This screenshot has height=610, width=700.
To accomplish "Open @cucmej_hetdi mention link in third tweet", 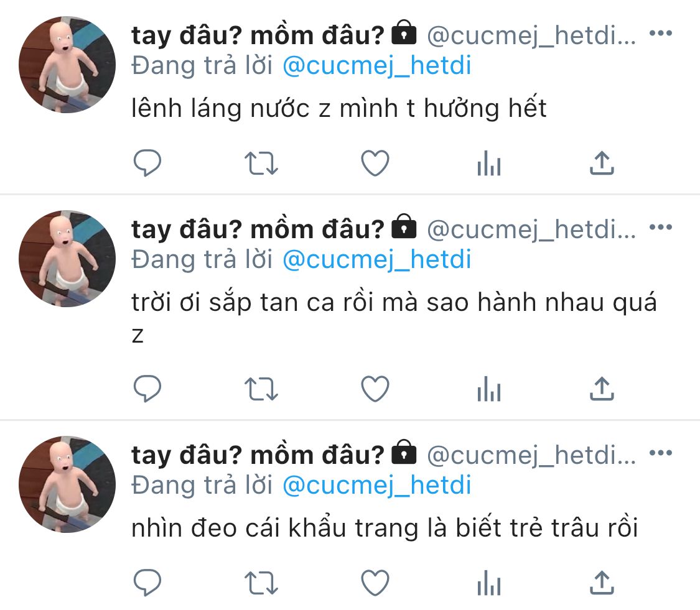I will coord(377,484).
